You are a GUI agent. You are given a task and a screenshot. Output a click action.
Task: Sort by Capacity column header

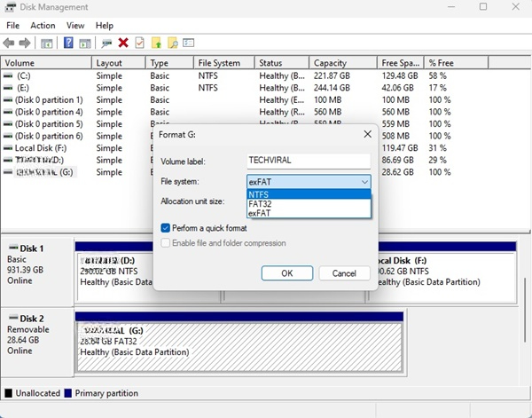point(343,63)
